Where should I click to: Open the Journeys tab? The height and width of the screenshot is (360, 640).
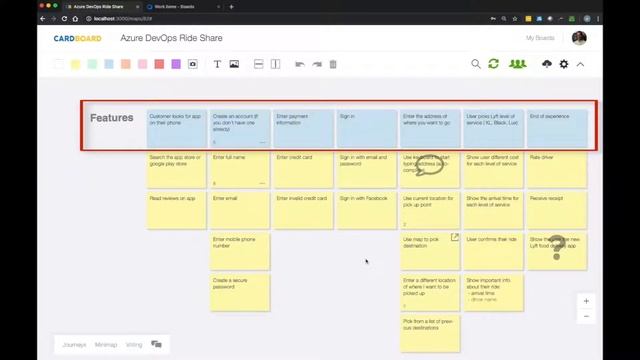[74, 345]
